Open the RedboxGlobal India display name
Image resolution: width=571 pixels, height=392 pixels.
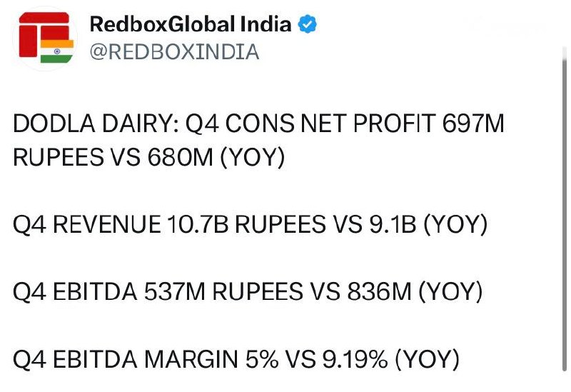[x=191, y=24]
